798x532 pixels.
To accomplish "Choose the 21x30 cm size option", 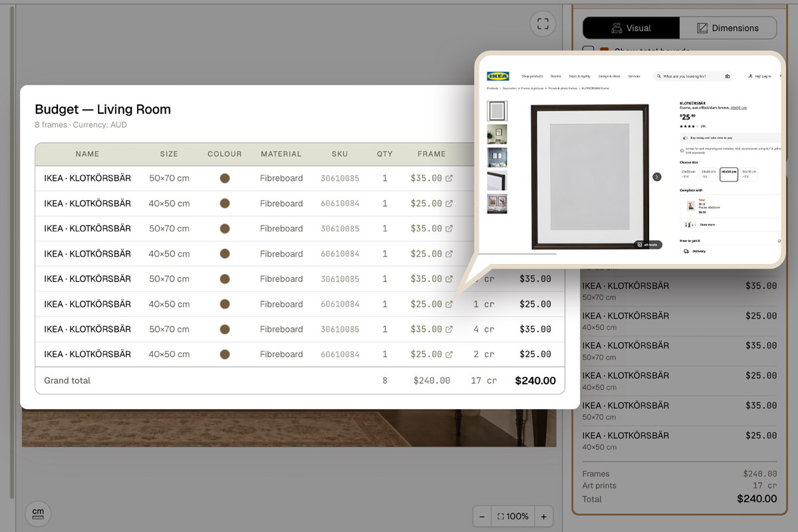I will 688,175.
